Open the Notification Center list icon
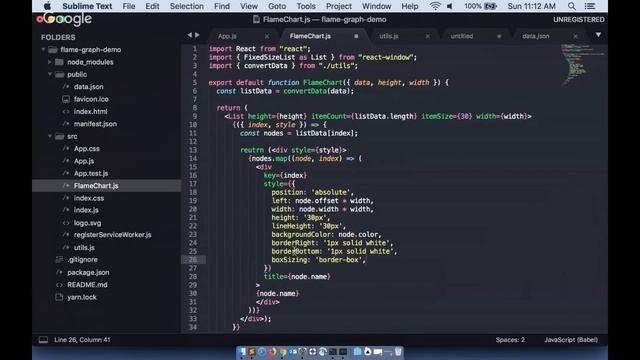The width and height of the screenshot is (640, 360). pos(590,6)
